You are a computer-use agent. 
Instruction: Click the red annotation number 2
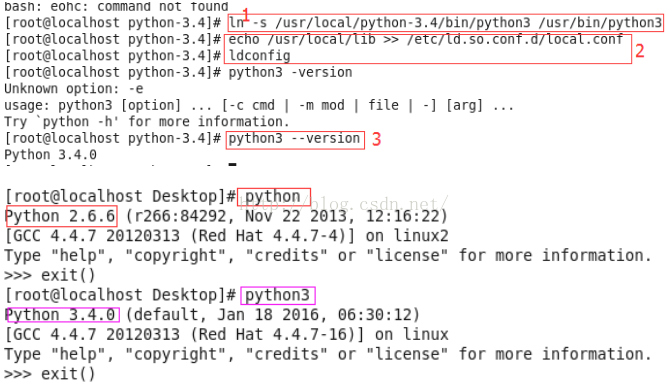[639, 51]
